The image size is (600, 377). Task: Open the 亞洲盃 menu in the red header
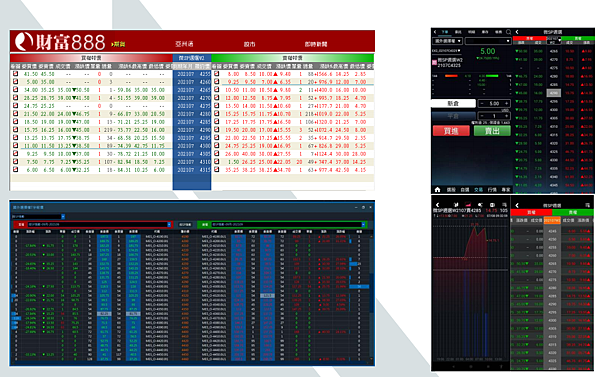tap(184, 44)
